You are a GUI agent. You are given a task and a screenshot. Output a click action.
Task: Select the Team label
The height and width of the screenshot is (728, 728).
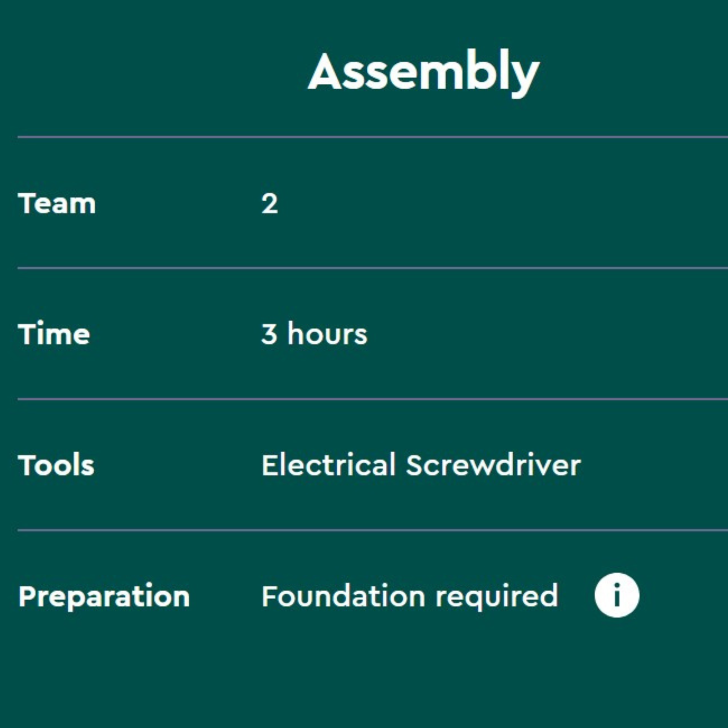[57, 203]
